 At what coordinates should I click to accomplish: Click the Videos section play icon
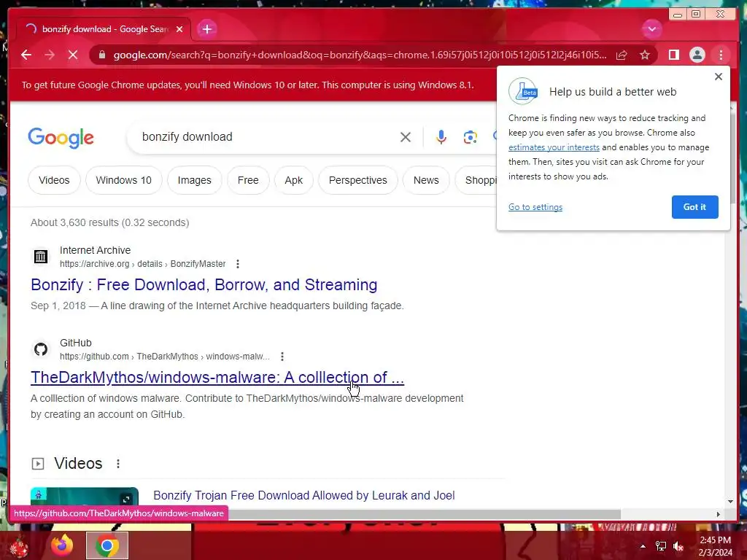38,463
